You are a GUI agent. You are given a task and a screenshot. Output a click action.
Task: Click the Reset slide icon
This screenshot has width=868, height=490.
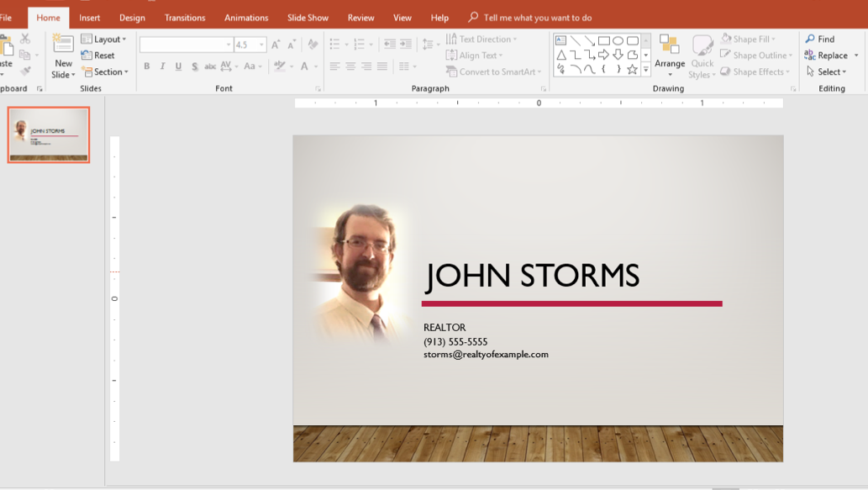click(97, 55)
